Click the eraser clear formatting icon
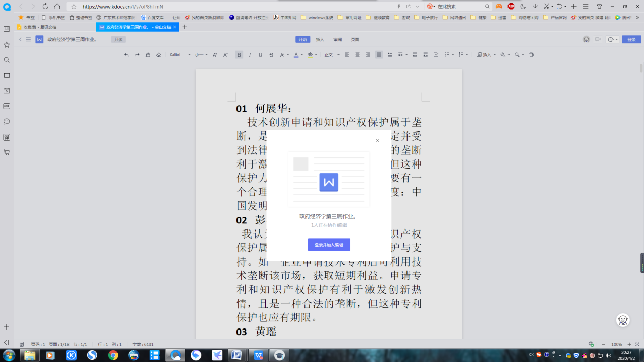This screenshot has height=362, width=644. click(158, 55)
